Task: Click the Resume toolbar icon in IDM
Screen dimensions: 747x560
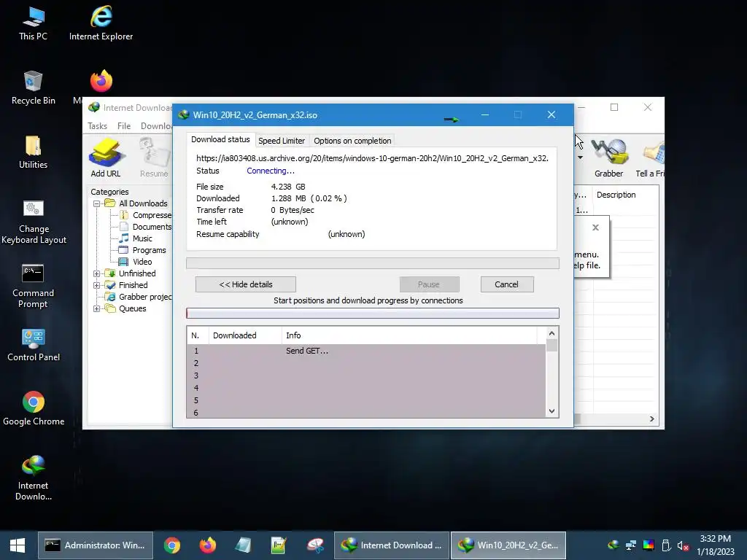Action: click(154, 158)
